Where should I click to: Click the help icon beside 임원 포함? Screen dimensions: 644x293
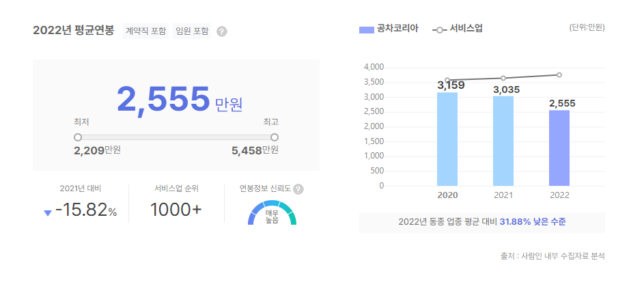click(222, 31)
